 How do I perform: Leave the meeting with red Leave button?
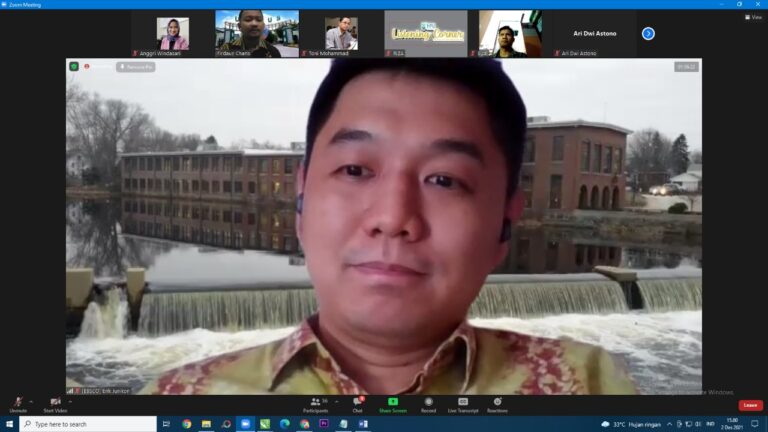click(x=750, y=405)
